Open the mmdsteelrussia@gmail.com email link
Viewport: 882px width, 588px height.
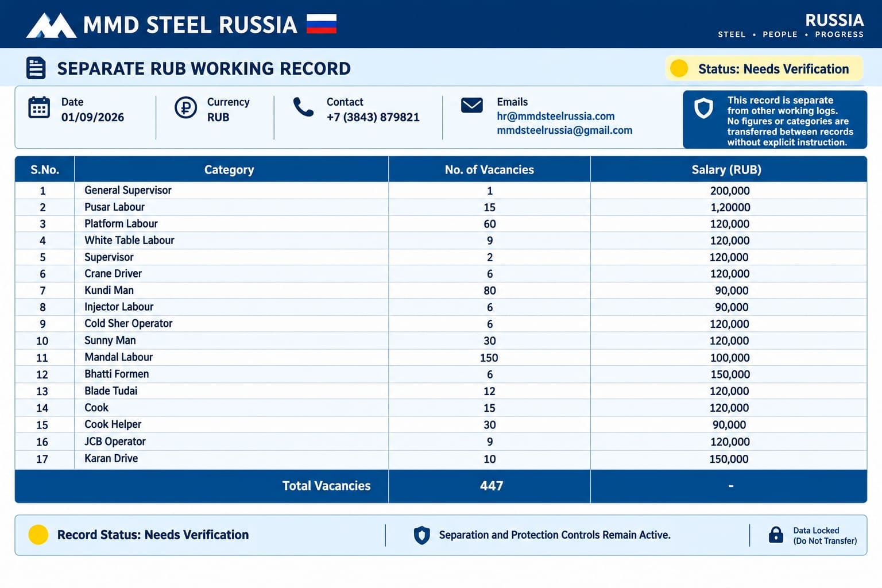click(564, 130)
